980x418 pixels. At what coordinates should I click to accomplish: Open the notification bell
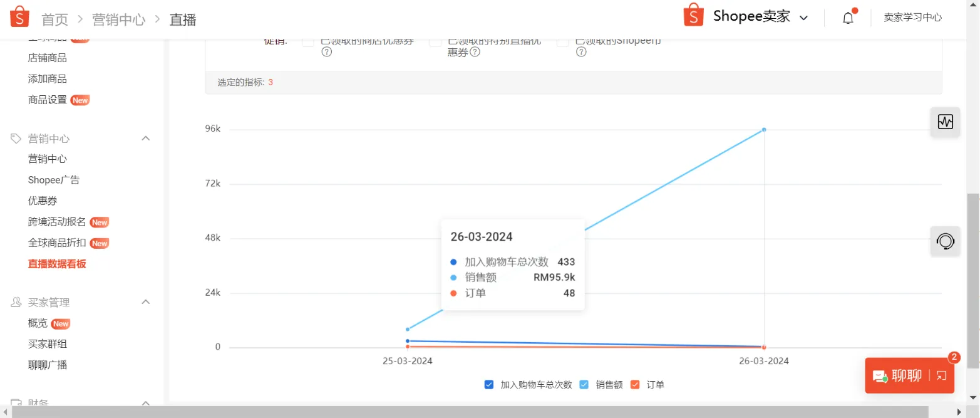click(848, 18)
